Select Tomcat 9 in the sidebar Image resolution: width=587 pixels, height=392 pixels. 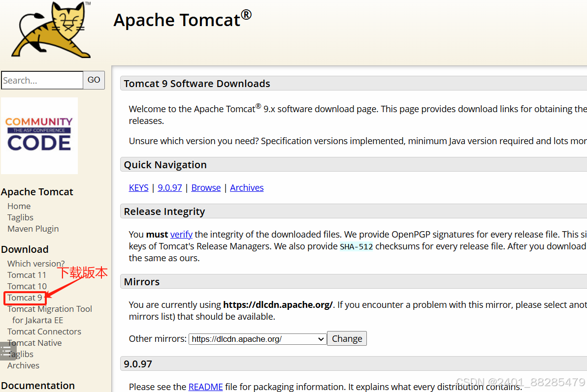[25, 297]
